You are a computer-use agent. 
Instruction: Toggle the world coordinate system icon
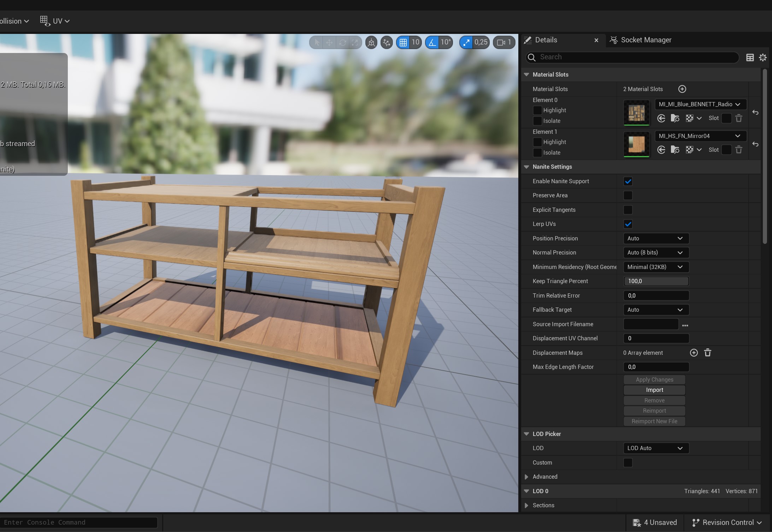(x=371, y=42)
